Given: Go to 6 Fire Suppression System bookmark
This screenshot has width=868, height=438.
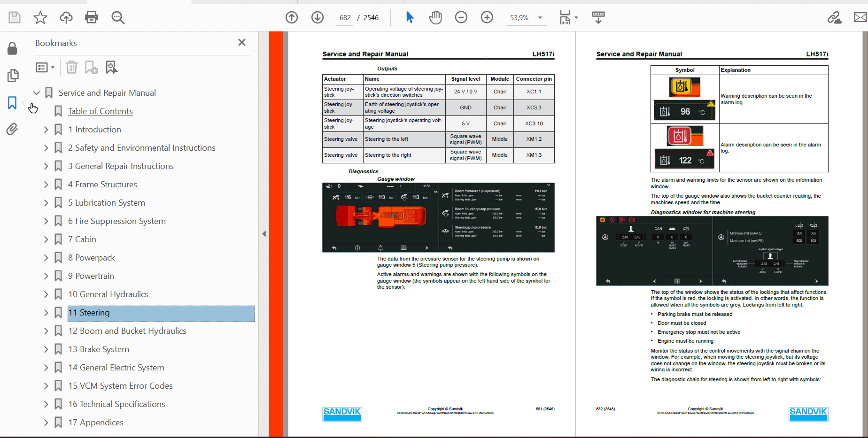Looking at the screenshot, I should pyautogui.click(x=117, y=221).
